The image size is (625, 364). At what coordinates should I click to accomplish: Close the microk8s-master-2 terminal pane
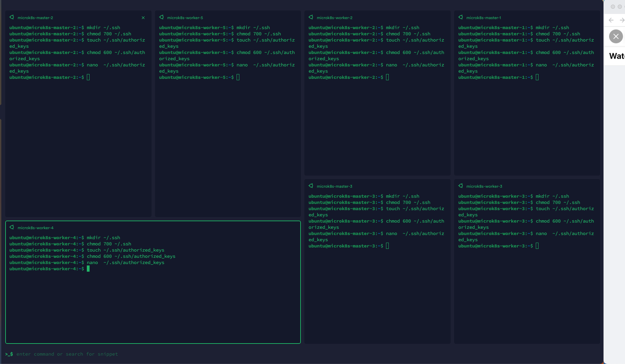coord(143,17)
